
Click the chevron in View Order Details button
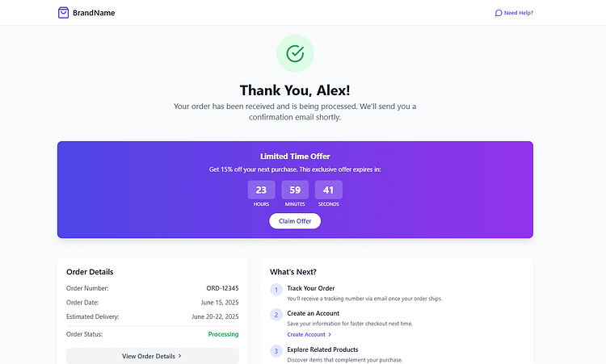179,356
